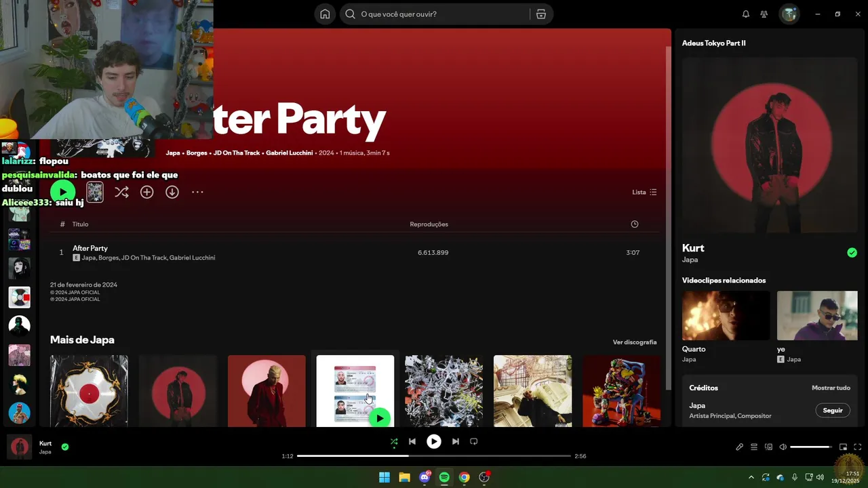Viewport: 868px width, 488px height.
Task: Add After Party to library plus icon
Action: click(x=146, y=192)
